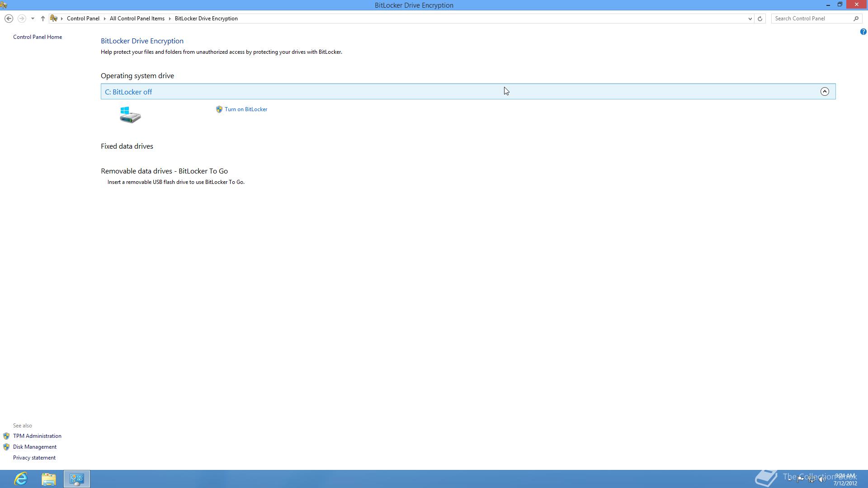Open Control Panel Home
This screenshot has height=488, width=868.
38,37
